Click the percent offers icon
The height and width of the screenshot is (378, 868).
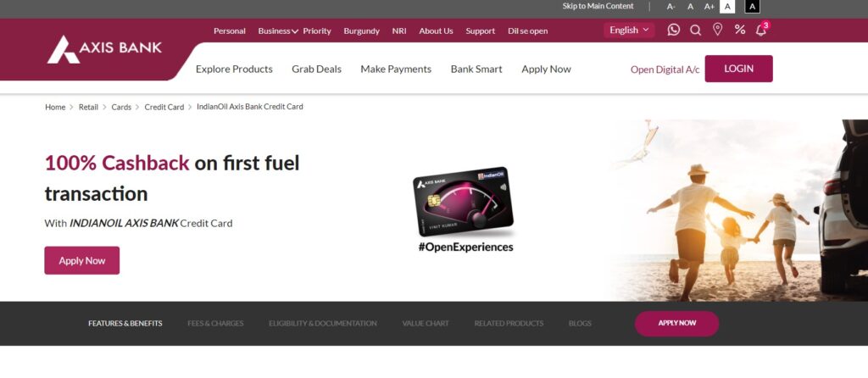pyautogui.click(x=739, y=30)
